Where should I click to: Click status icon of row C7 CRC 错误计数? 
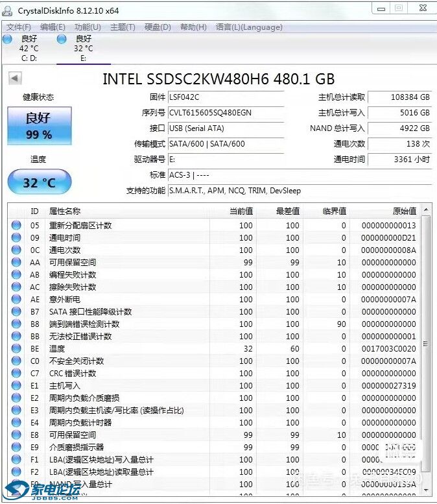point(16,373)
